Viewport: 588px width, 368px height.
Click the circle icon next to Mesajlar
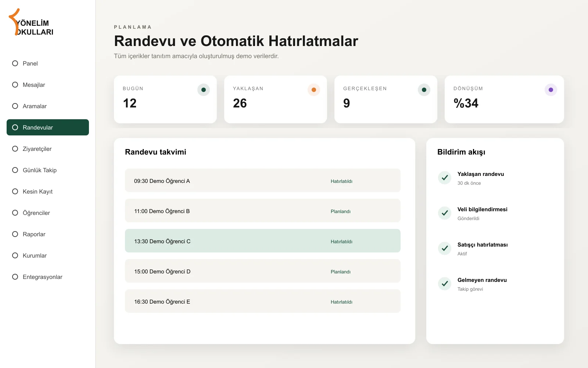click(15, 85)
